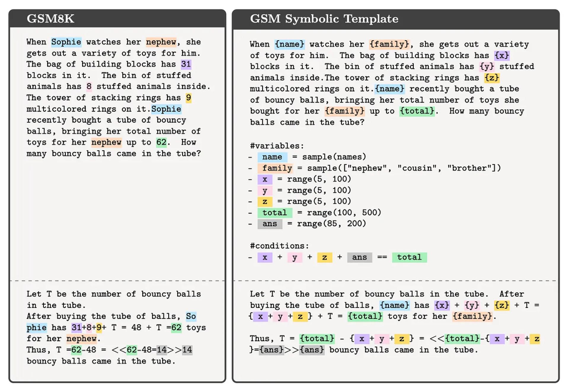Click the GSM8K panel header
The image size is (569, 392).
(117, 19)
